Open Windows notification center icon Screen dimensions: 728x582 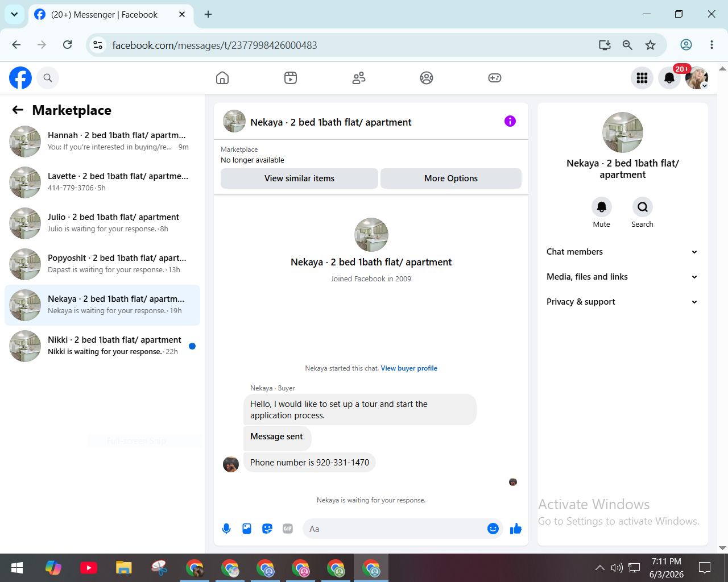click(x=705, y=568)
